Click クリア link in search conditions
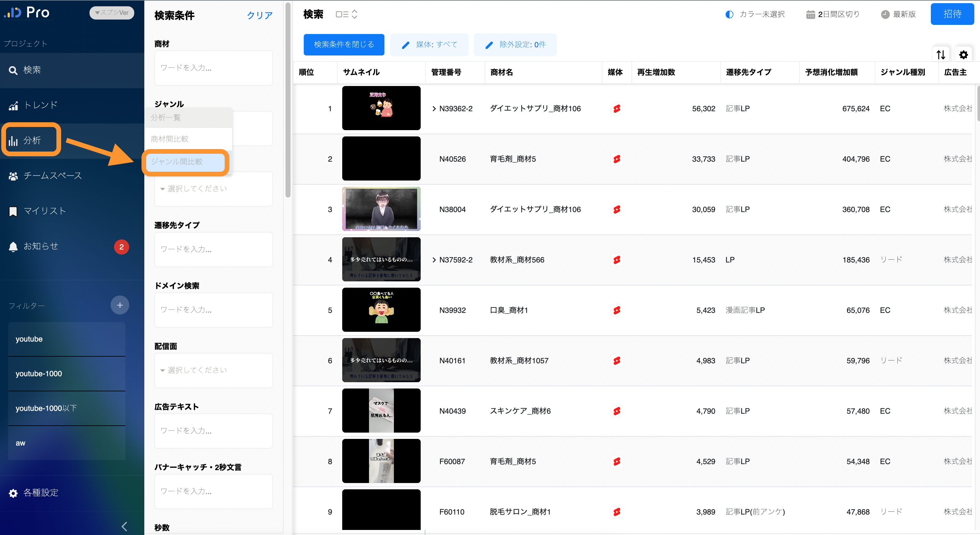Image resolution: width=980 pixels, height=535 pixels. point(260,15)
